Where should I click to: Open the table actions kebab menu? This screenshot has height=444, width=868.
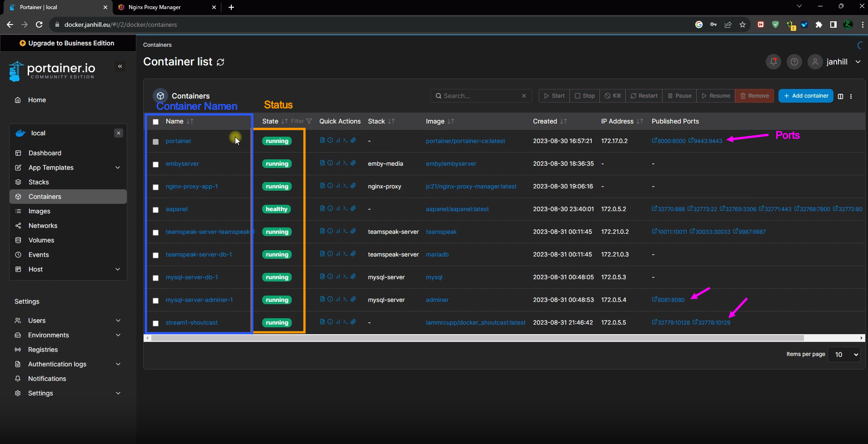point(851,96)
